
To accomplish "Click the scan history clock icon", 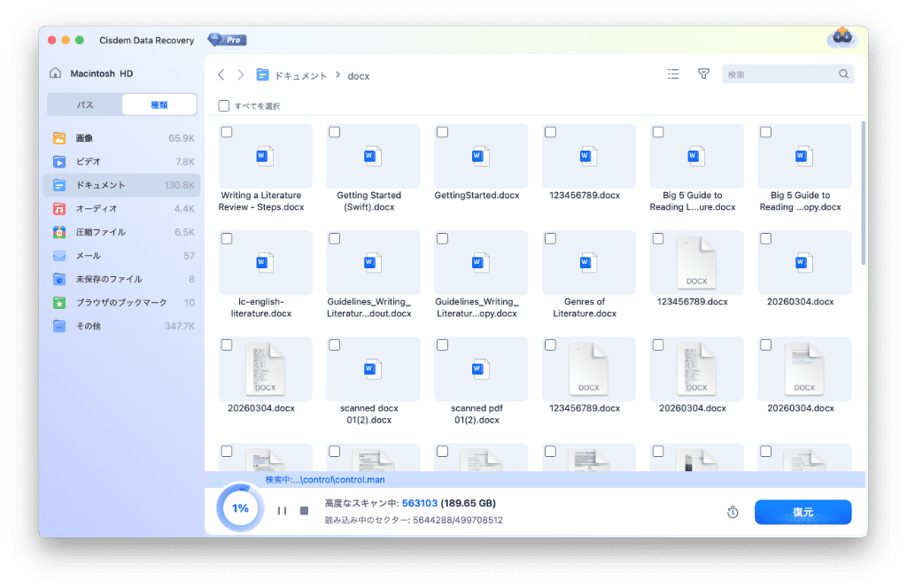I will (733, 513).
